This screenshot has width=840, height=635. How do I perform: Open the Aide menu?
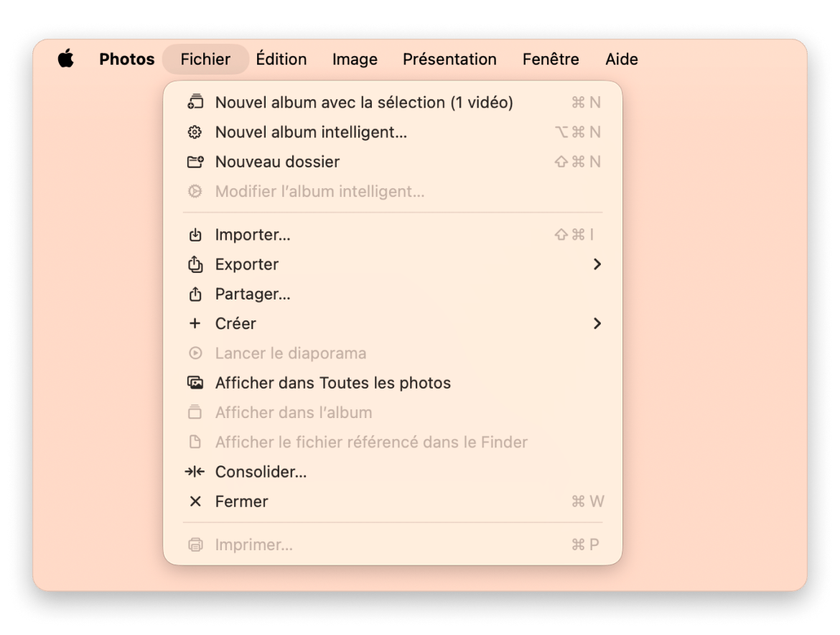tap(622, 59)
